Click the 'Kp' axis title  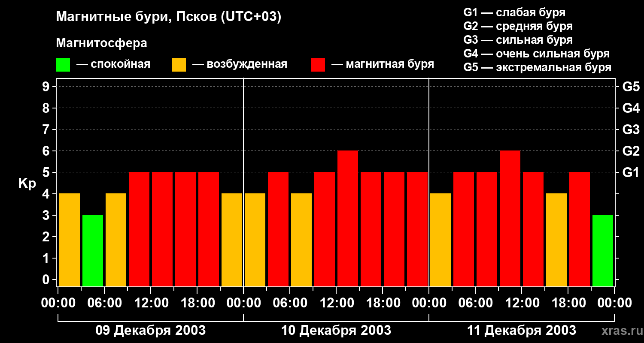(x=27, y=184)
